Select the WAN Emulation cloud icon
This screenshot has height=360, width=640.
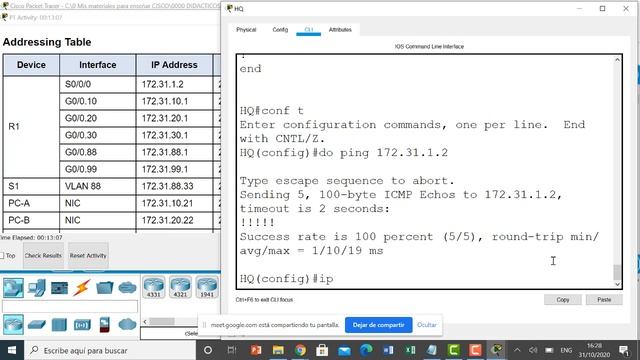coord(127,325)
